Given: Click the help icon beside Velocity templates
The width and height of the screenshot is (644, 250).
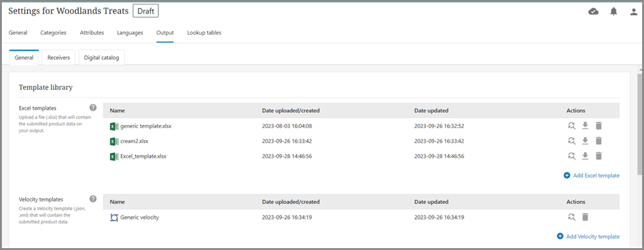Looking at the screenshot, I should coord(93,199).
